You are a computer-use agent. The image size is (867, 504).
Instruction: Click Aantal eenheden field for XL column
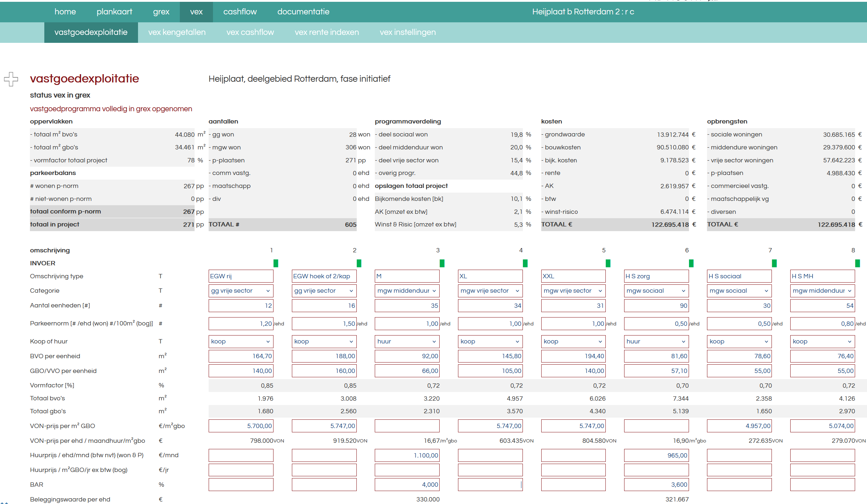pyautogui.click(x=490, y=306)
